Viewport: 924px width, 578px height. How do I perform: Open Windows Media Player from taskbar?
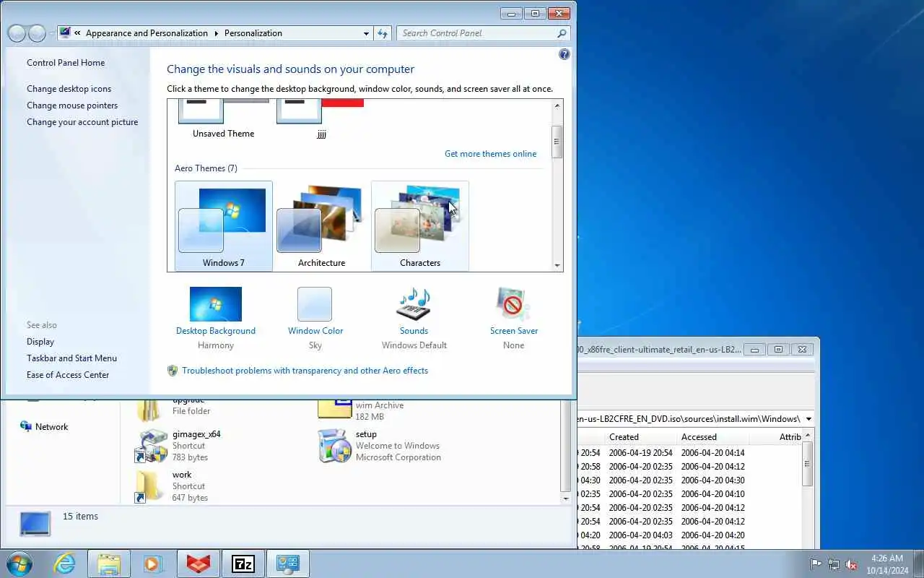153,564
